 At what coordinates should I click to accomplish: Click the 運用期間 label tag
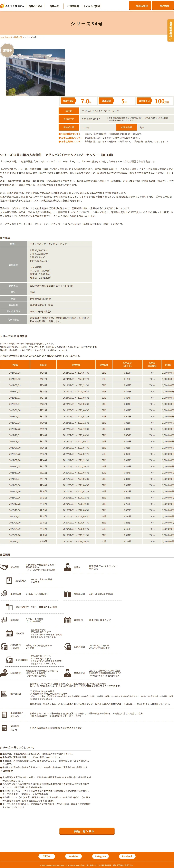pyautogui.click(x=106, y=101)
